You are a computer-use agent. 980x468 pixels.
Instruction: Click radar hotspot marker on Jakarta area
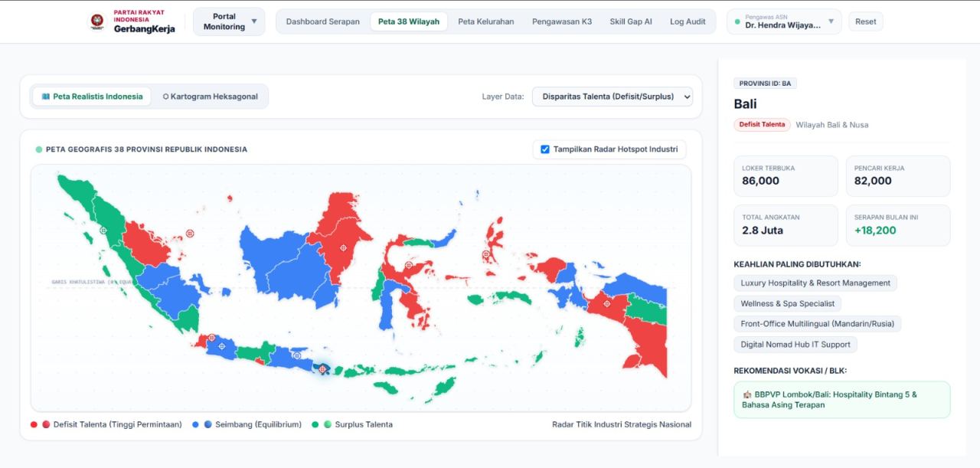[210, 337]
